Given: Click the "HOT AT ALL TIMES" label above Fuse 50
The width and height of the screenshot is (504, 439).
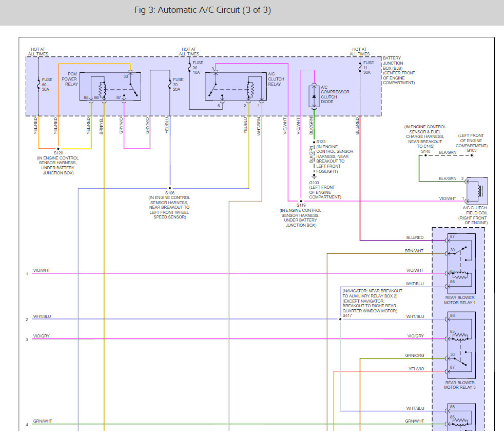Looking at the screenshot, I should coord(38,52).
